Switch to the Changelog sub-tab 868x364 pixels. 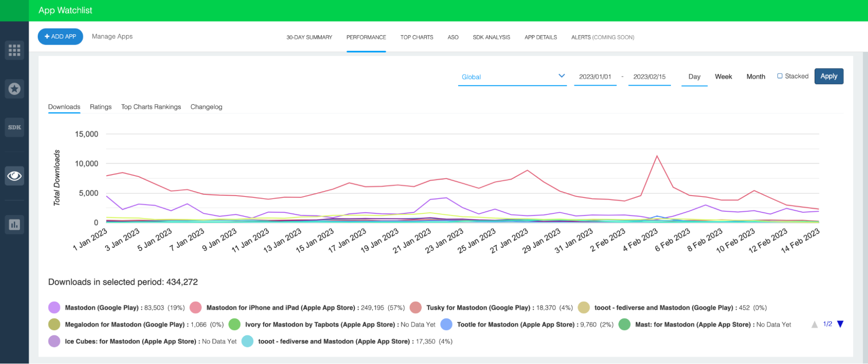pyautogui.click(x=206, y=107)
